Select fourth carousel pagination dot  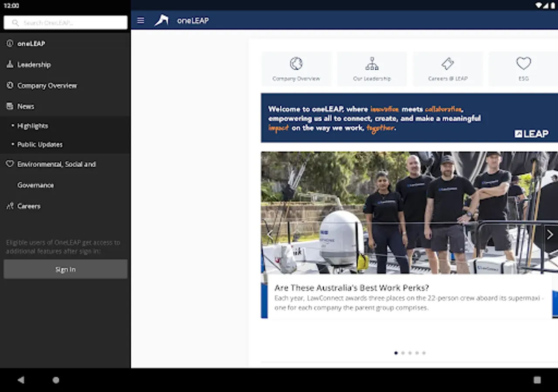pos(417,353)
